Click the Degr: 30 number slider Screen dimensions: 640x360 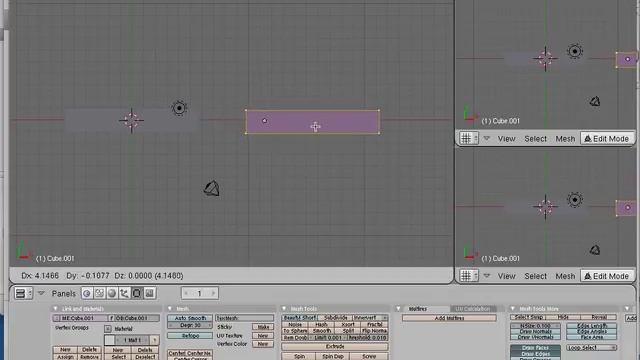tap(190, 325)
